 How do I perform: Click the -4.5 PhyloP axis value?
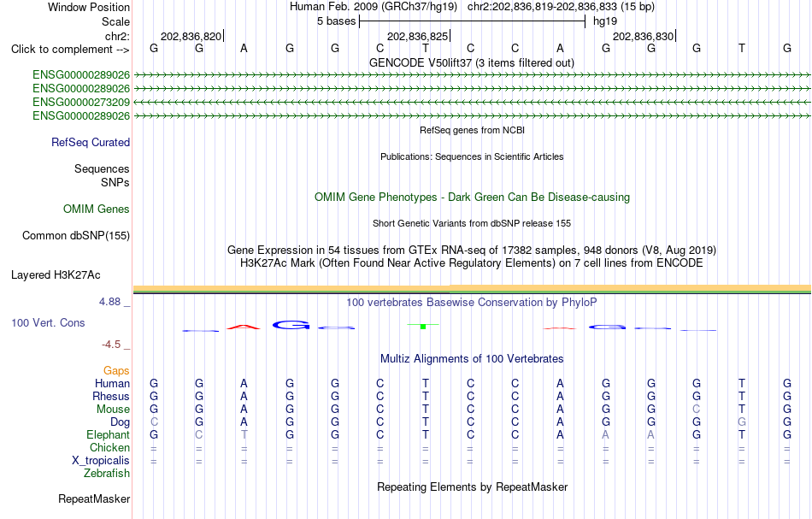[x=111, y=345]
